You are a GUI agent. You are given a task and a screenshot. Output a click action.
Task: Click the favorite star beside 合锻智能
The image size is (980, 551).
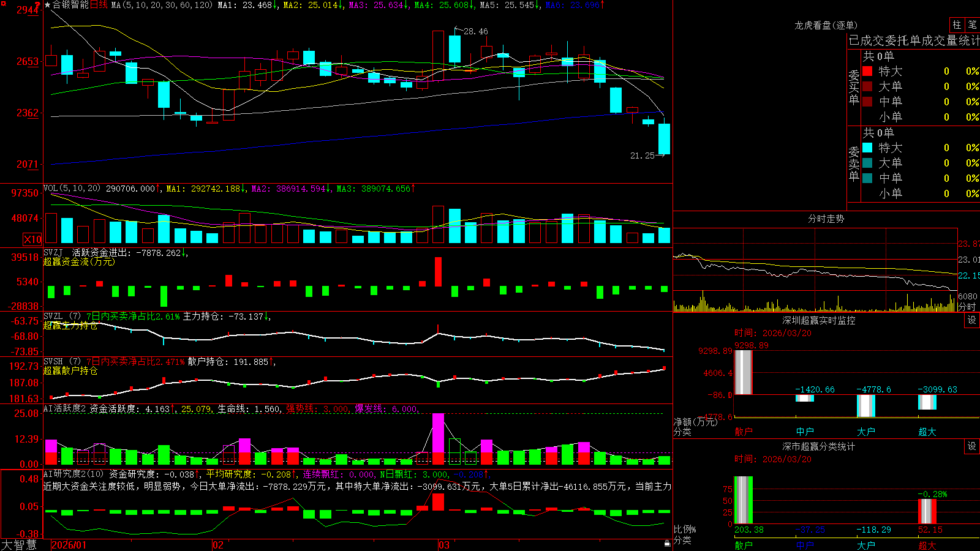tap(48, 5)
